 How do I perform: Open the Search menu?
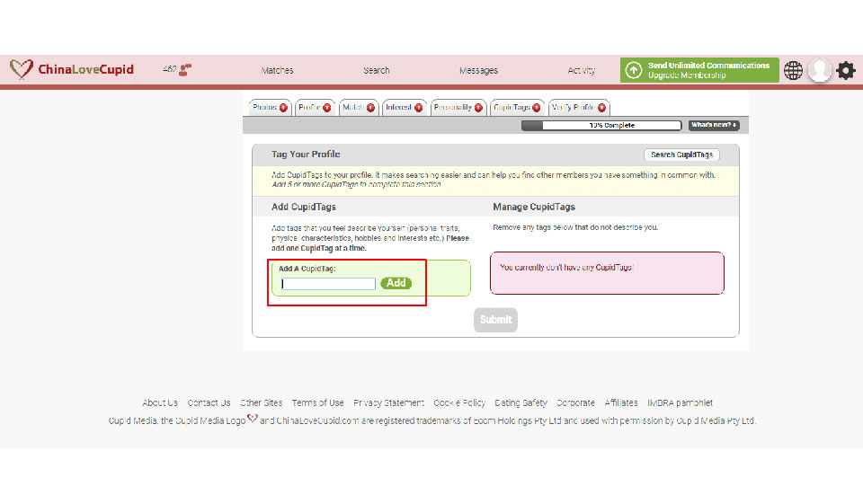(377, 70)
